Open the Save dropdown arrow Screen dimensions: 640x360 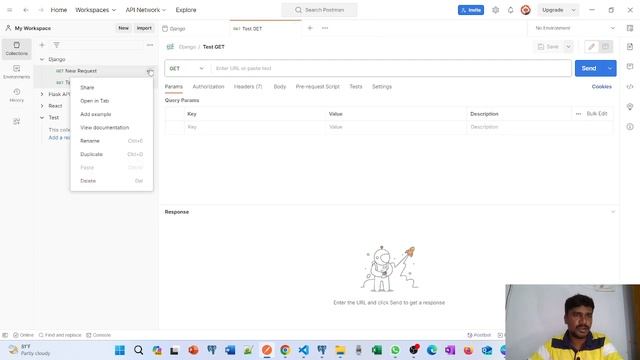[x=568, y=47]
